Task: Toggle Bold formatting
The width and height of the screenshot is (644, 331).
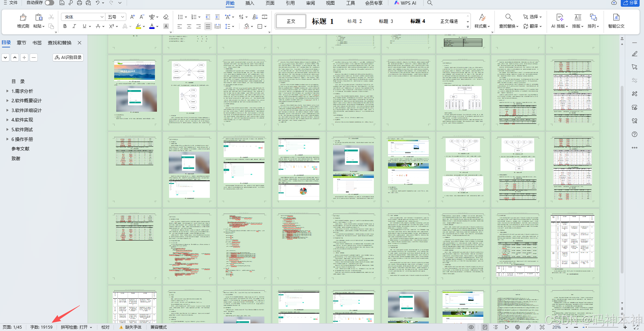Action: (x=65, y=26)
